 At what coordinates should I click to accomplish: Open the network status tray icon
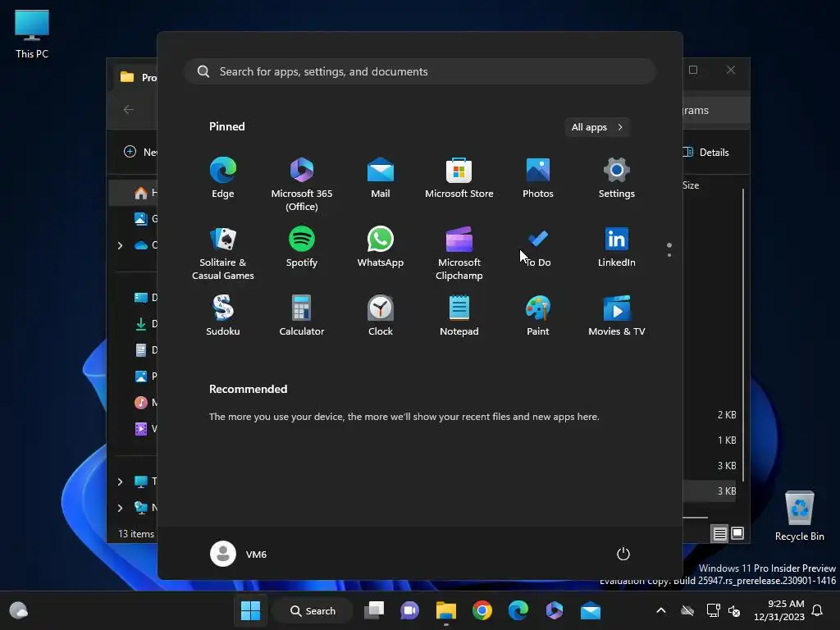click(x=713, y=610)
